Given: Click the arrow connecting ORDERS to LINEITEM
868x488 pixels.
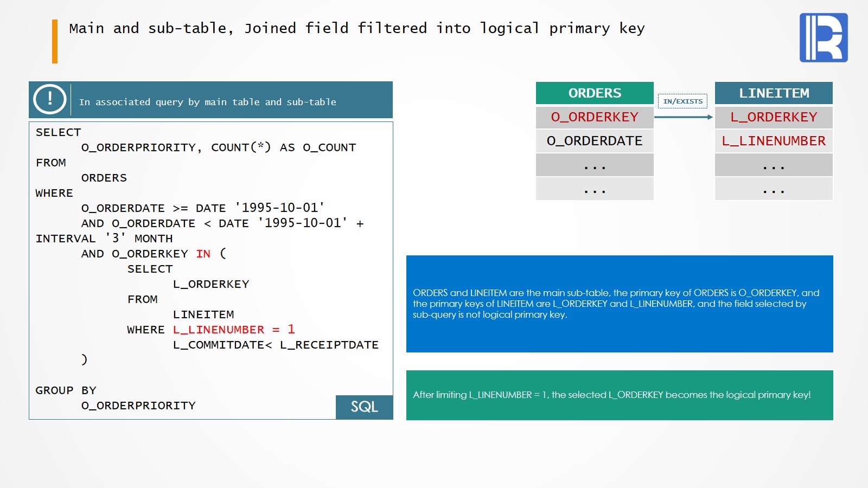Looking at the screenshot, I should pos(683,117).
